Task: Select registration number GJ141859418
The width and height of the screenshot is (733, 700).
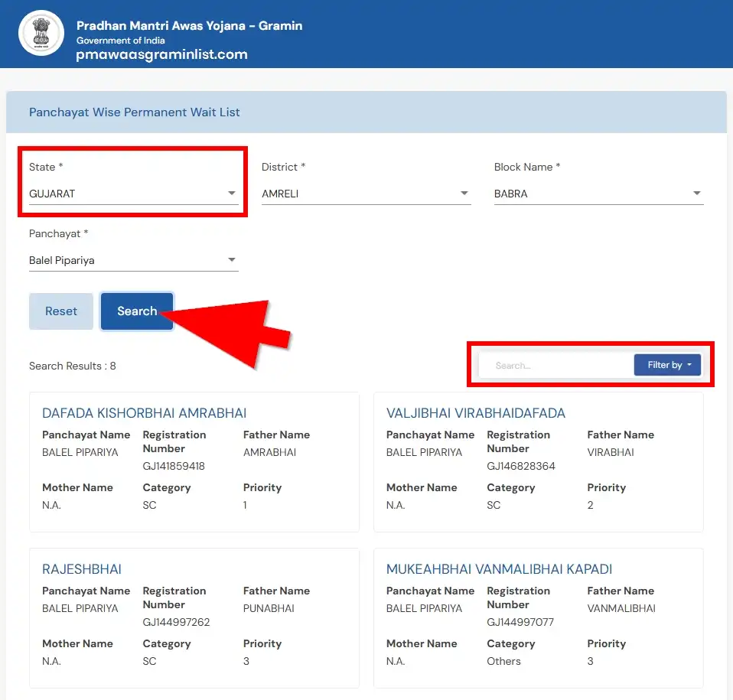Action: click(x=174, y=466)
